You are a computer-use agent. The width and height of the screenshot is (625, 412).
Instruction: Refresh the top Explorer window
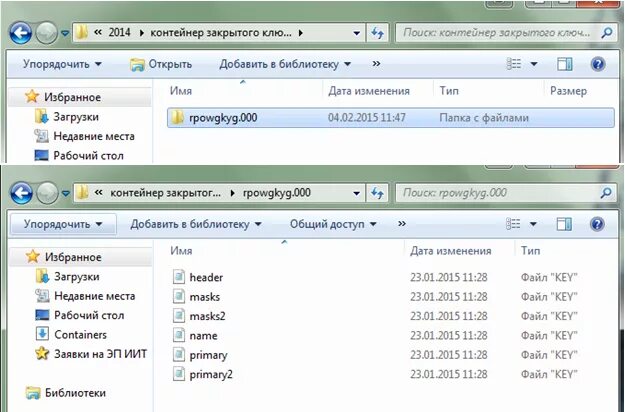point(377,33)
